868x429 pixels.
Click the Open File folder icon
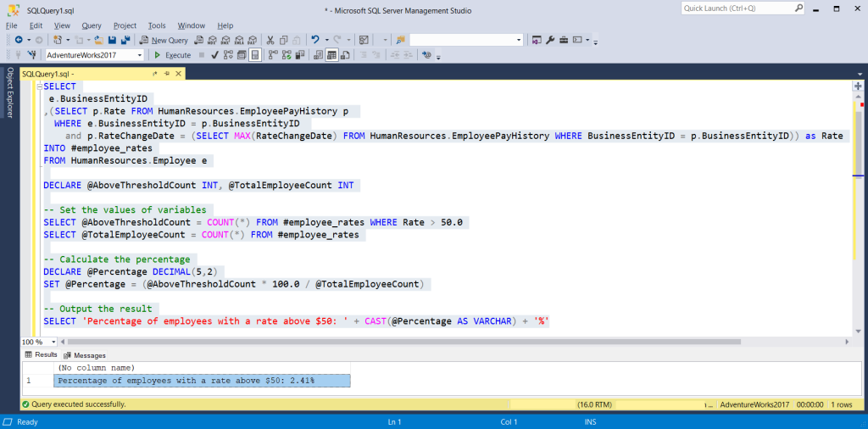[98, 40]
